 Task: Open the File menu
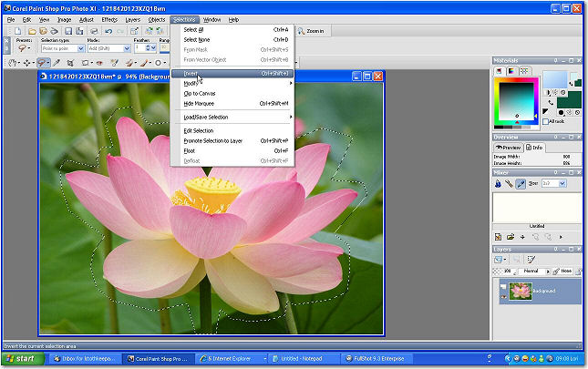coord(11,19)
